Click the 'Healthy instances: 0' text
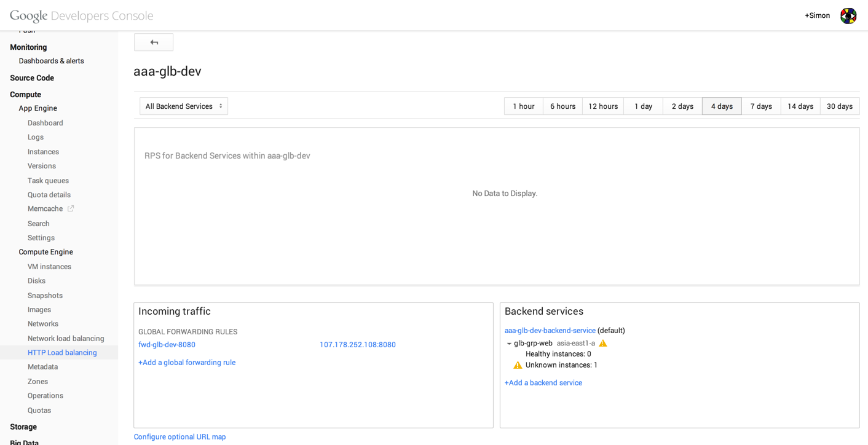The image size is (868, 445). click(x=558, y=354)
